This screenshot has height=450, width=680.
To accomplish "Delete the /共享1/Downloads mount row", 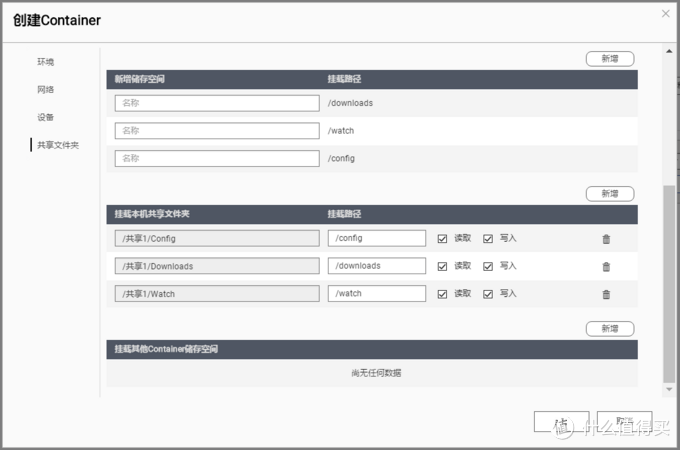I will click(606, 267).
